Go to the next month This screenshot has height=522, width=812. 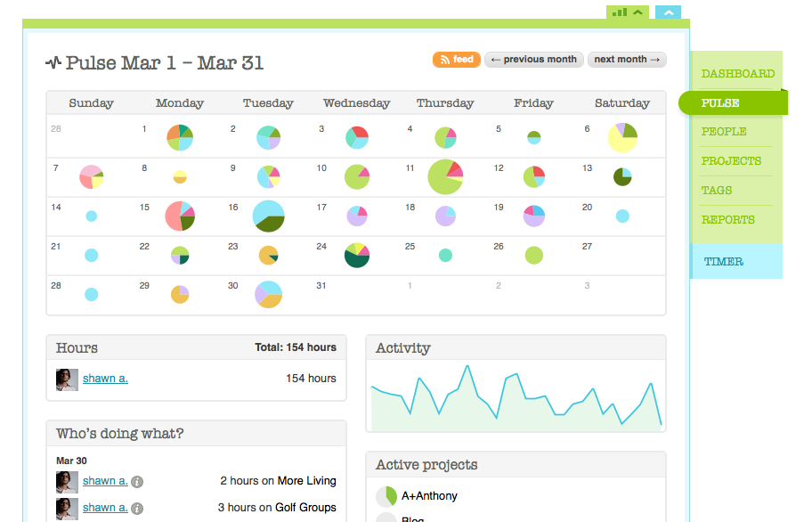point(626,60)
